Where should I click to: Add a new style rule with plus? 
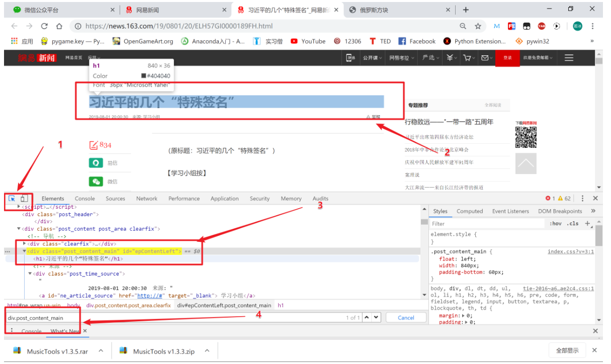(587, 224)
